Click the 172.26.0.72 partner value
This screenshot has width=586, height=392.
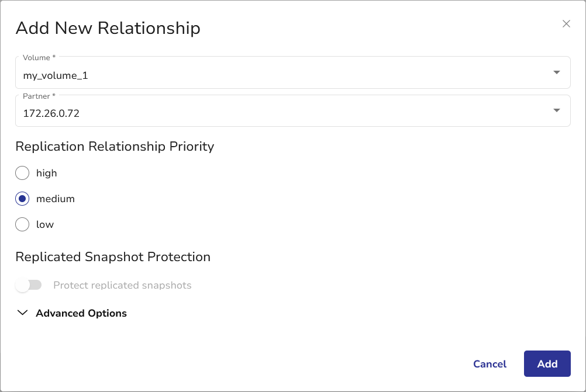(x=51, y=113)
